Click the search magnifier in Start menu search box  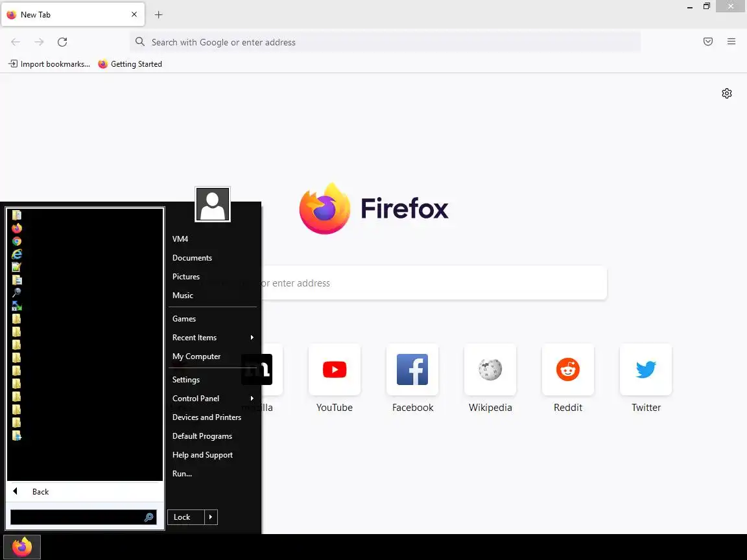pos(148,517)
